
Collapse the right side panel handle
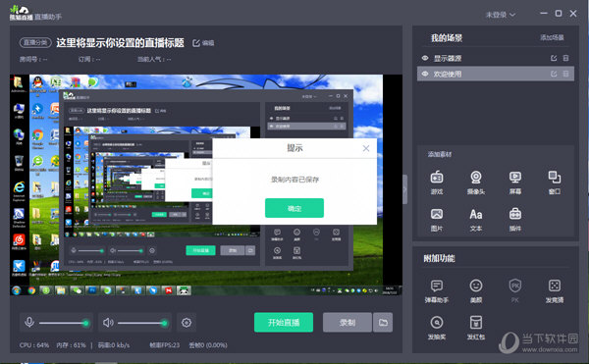click(404, 189)
